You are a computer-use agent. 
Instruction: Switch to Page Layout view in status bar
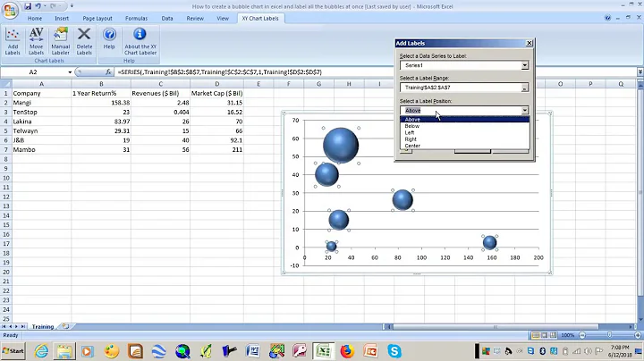545,335
